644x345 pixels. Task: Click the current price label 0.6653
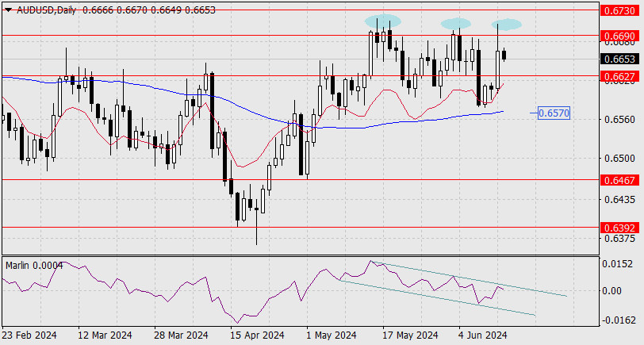pos(620,59)
